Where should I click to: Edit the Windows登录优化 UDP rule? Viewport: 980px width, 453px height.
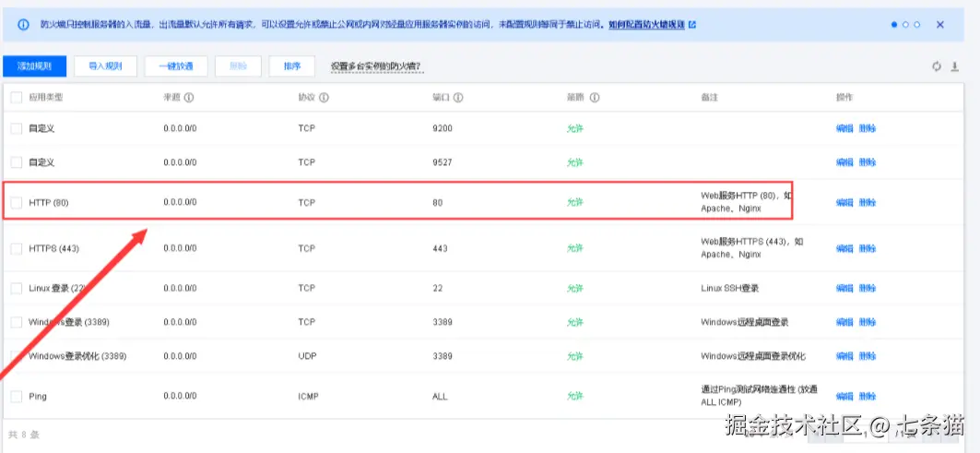coord(844,356)
